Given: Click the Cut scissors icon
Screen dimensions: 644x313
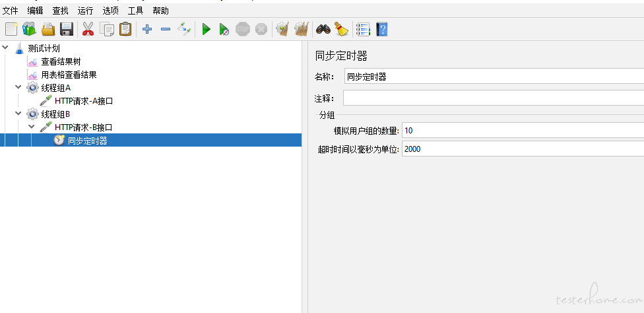Looking at the screenshot, I should [88, 29].
